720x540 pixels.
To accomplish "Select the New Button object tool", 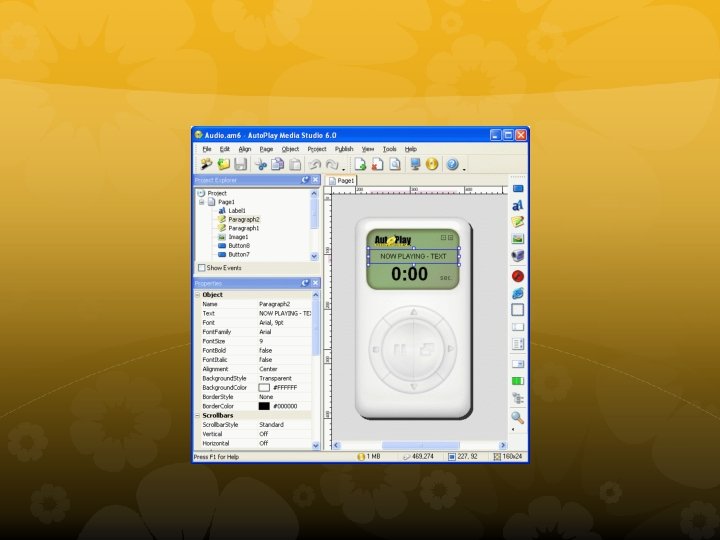I will click(518, 188).
